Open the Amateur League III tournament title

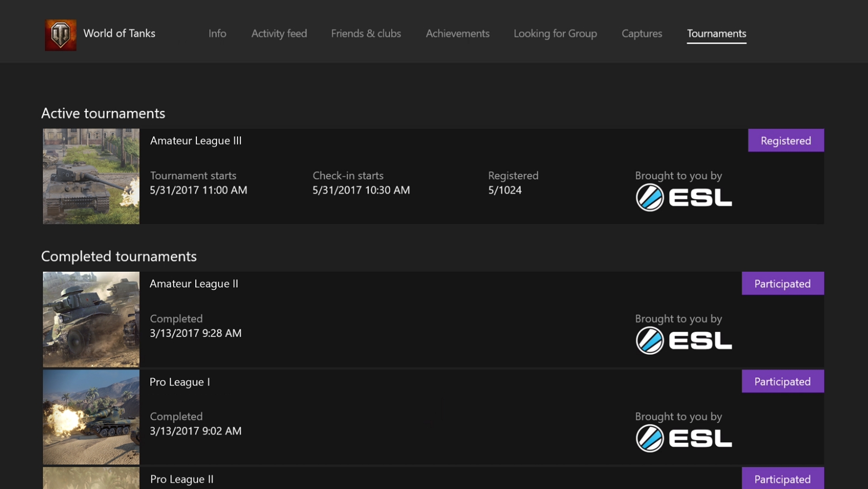point(195,140)
